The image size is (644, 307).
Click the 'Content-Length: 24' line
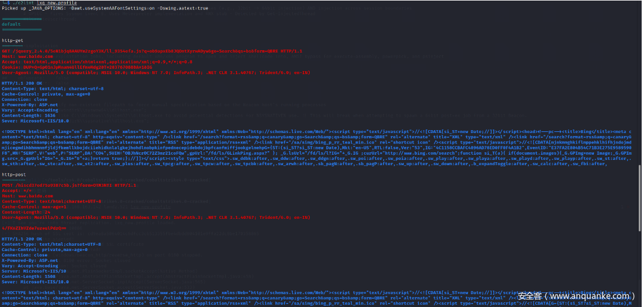click(x=26, y=212)
